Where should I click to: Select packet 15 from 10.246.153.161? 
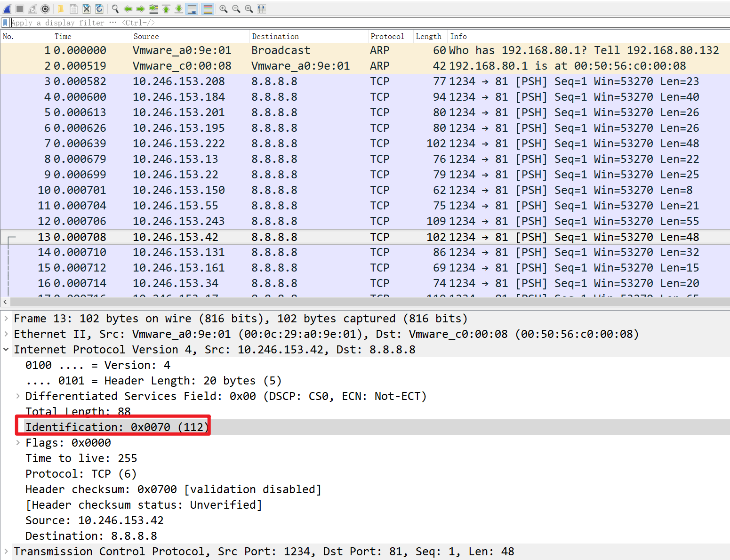point(365,268)
